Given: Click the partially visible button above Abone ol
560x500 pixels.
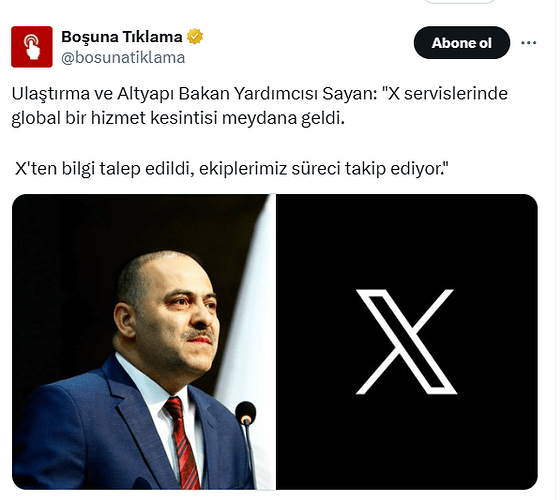Looking at the screenshot, I should click(x=459, y=1).
